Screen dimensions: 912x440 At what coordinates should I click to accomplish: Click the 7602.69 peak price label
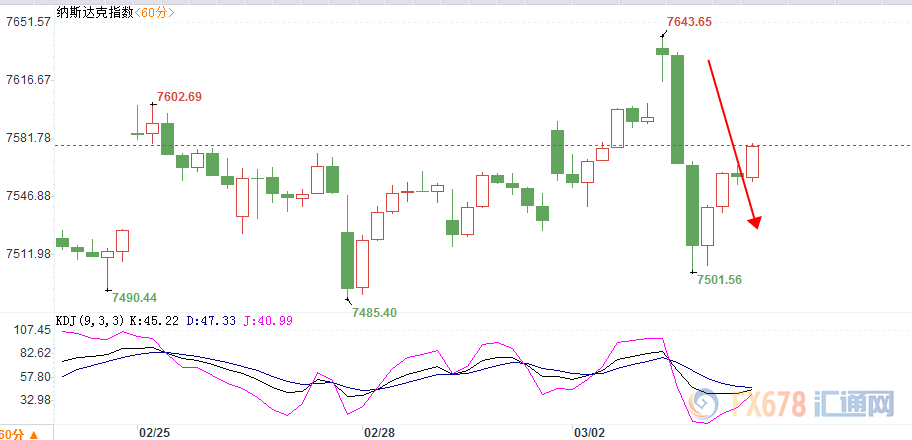(178, 97)
